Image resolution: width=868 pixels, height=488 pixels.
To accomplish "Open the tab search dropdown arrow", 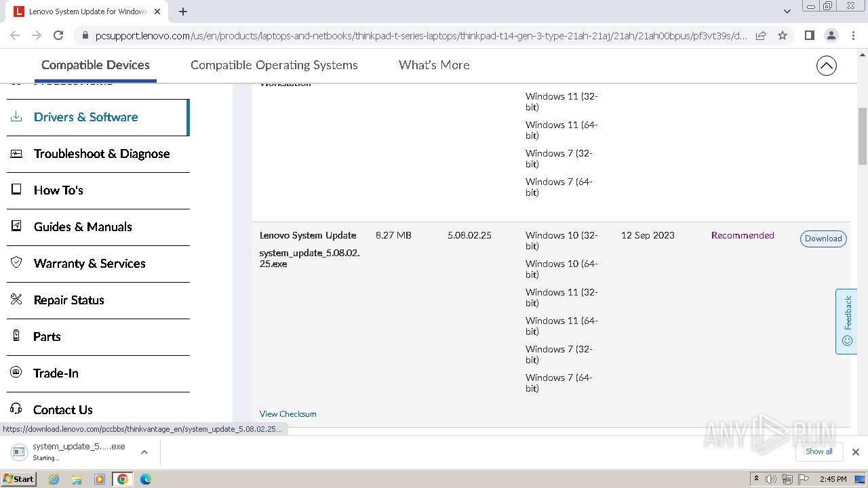I will tap(787, 12).
